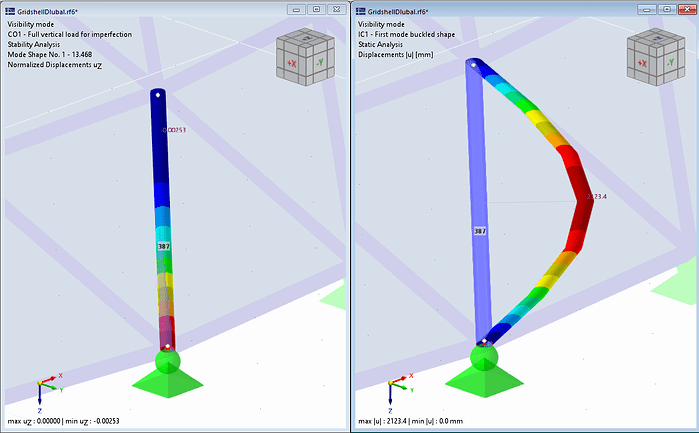Screen dimensions: 699x433
Task: Click the application icon in the left window title bar
Action: tap(9, 9)
